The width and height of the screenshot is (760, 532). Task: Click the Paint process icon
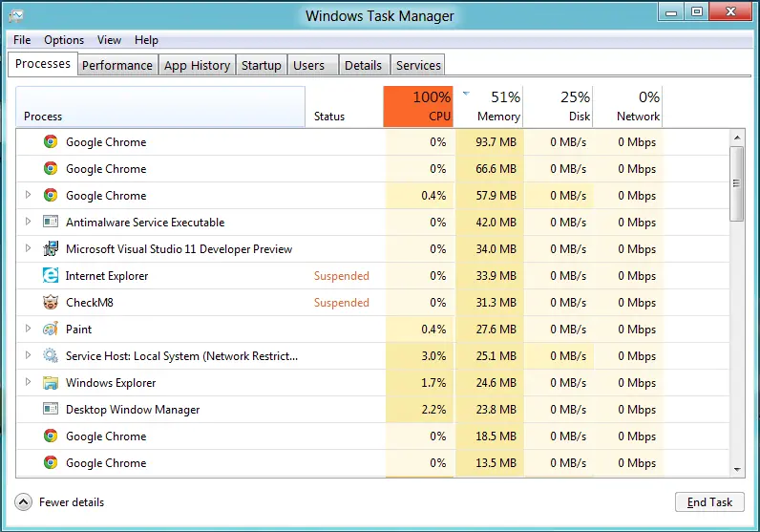(x=51, y=330)
